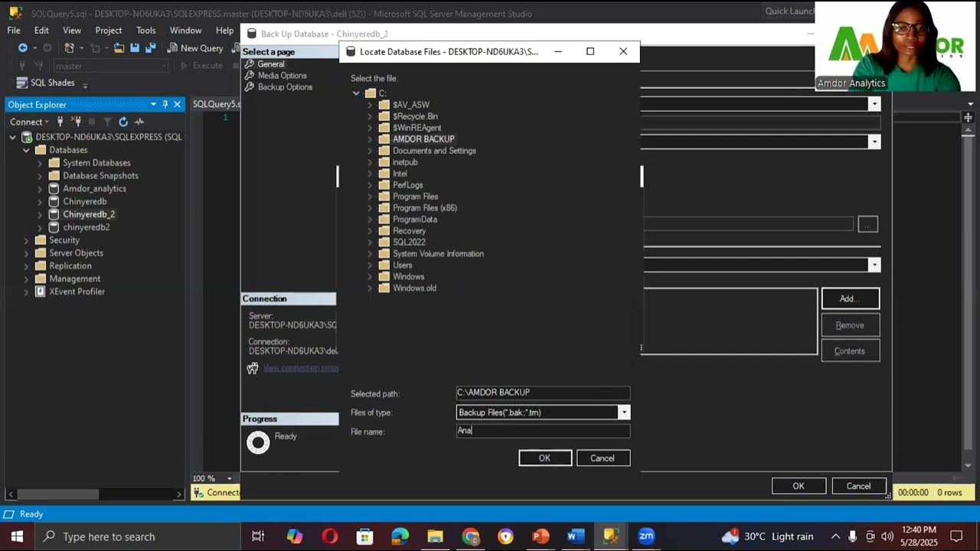This screenshot has width=980, height=551.
Task: Select the Chinyeredb database in Object Explorer
Action: point(84,201)
